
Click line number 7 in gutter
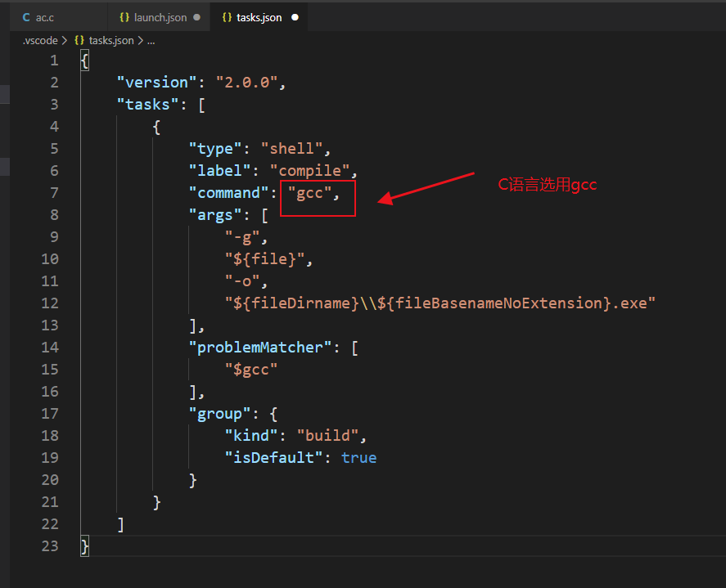(x=54, y=192)
